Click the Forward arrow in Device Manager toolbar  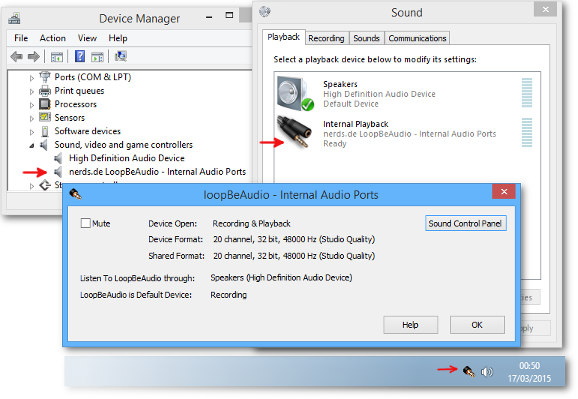click(34, 56)
